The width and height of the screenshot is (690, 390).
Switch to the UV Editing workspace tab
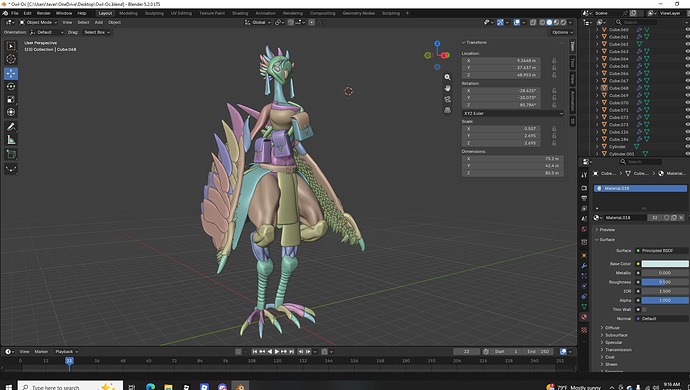click(x=181, y=13)
